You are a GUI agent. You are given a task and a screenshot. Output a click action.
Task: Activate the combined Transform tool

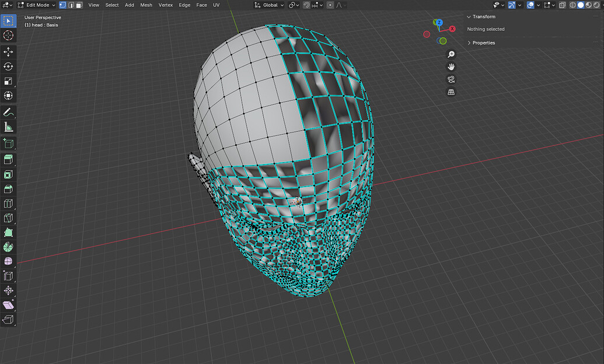tap(8, 96)
